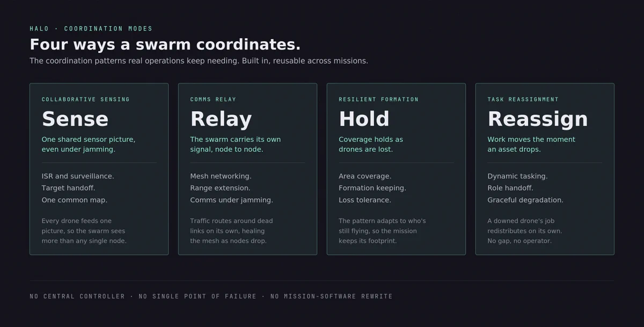This screenshot has height=327, width=644.
Task: Click the subtitle about coordination patterns real operations need
Action: point(199,61)
